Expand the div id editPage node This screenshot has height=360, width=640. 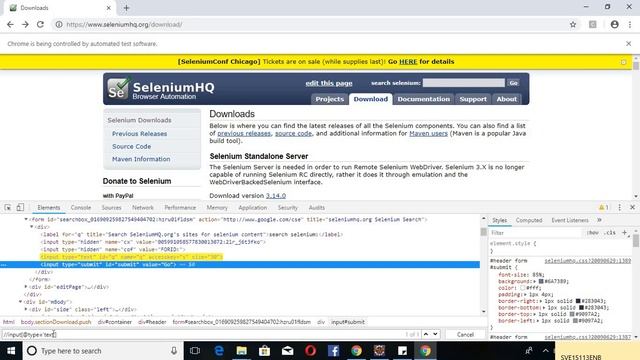pos(26,287)
